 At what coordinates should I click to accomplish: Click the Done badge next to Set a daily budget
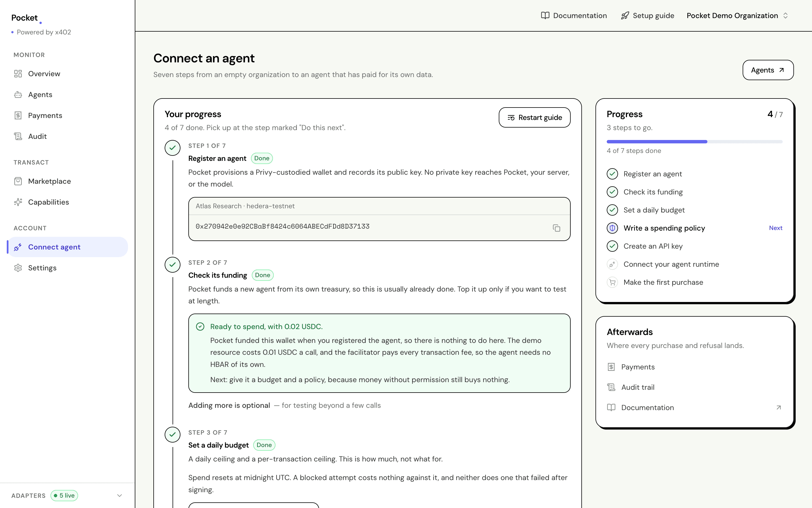(264, 445)
